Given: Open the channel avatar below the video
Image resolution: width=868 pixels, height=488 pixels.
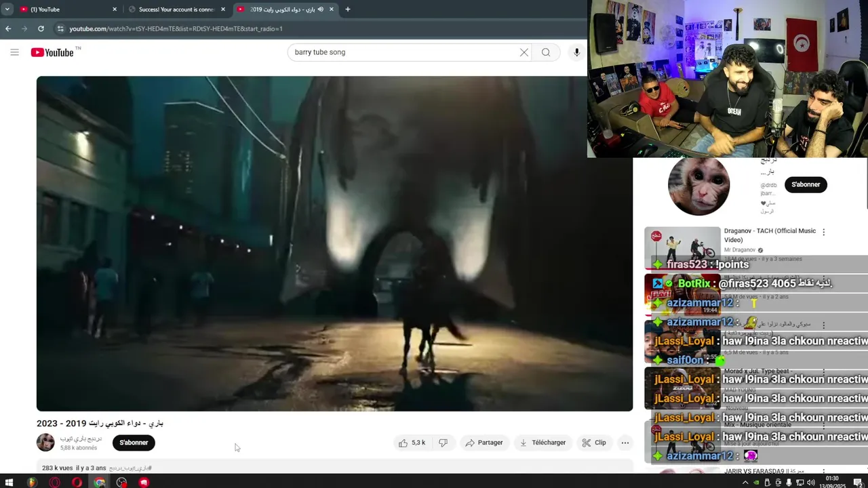Looking at the screenshot, I should coord(45,443).
